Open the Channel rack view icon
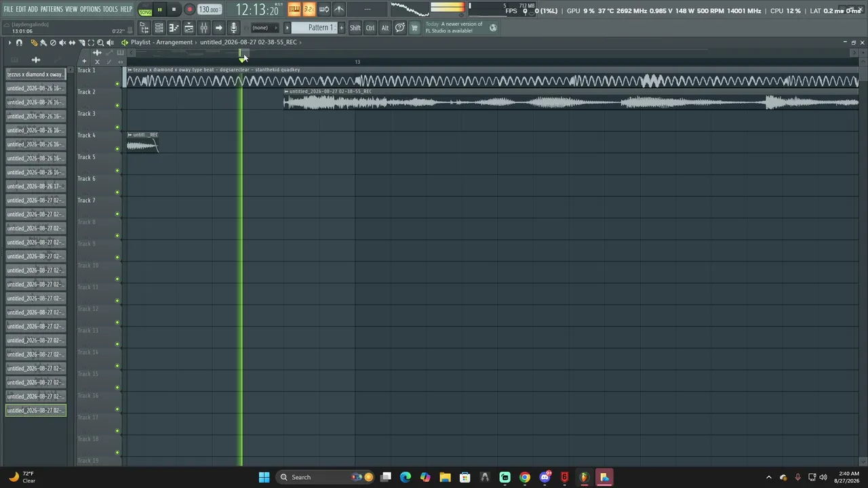Viewport: 868px width, 488px height. [x=159, y=28]
